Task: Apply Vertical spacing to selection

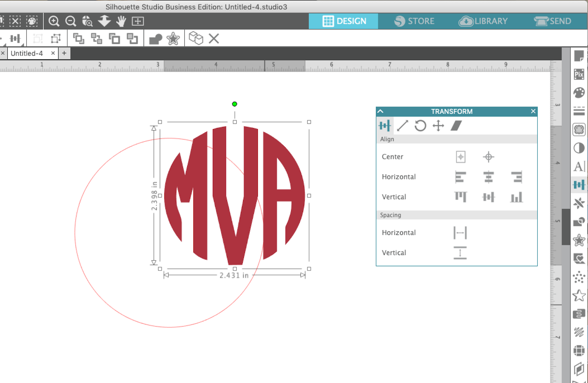Action: (460, 253)
